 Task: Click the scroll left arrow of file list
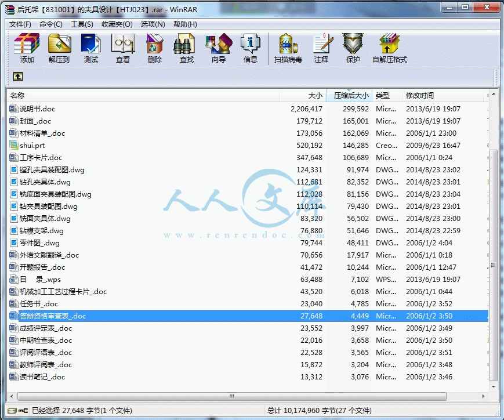[12, 397]
